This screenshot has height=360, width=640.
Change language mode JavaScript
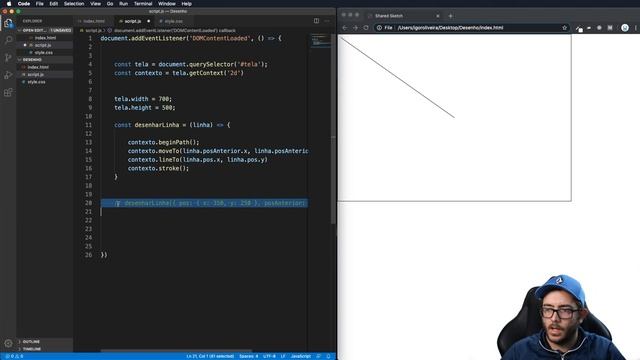point(301,356)
